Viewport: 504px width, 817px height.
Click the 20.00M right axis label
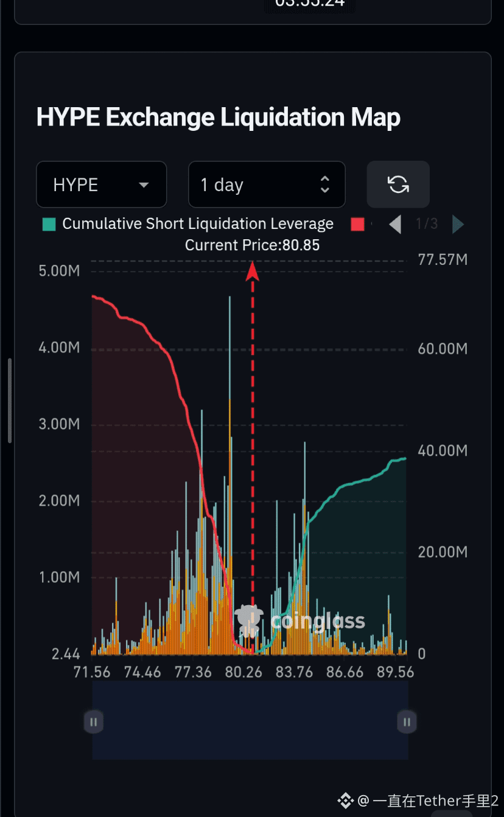pos(443,552)
